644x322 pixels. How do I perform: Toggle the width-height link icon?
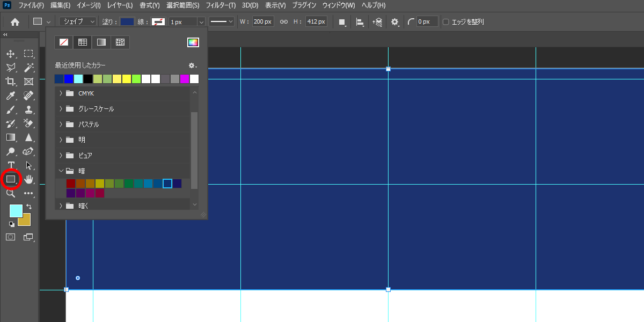tap(284, 22)
